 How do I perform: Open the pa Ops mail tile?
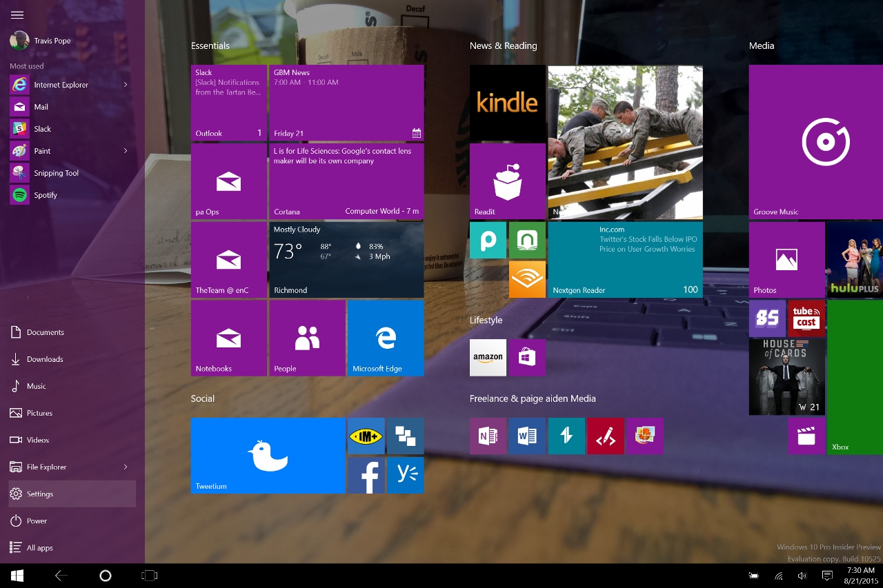tap(228, 181)
